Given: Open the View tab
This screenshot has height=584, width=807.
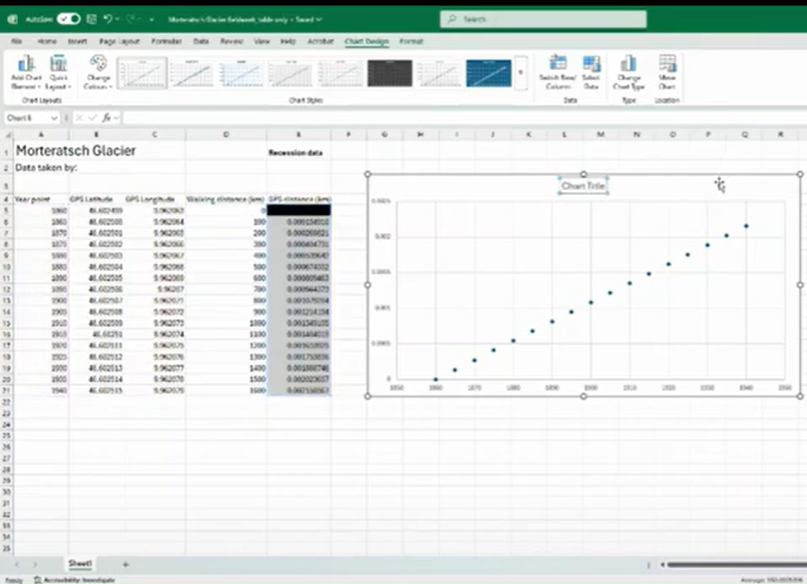Looking at the screenshot, I should [261, 41].
